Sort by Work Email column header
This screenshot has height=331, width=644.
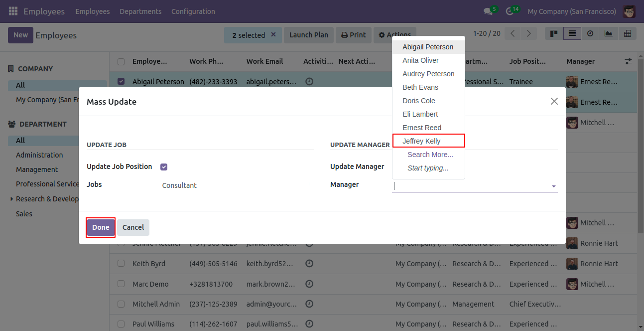(264, 61)
